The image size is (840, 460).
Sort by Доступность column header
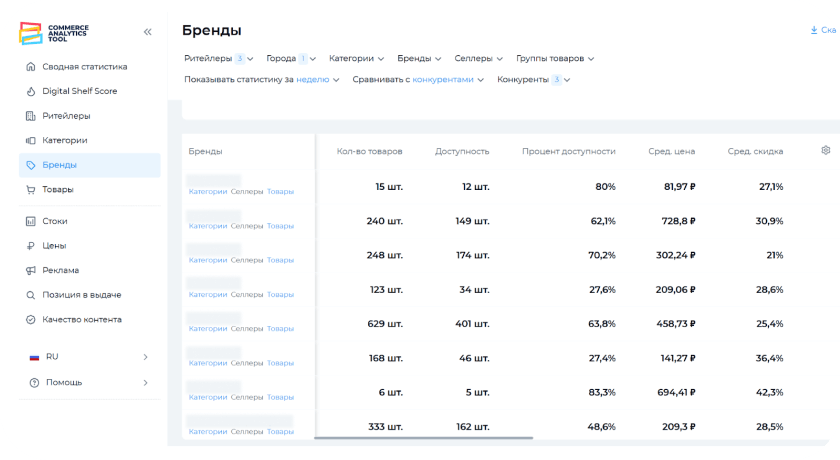tap(462, 152)
